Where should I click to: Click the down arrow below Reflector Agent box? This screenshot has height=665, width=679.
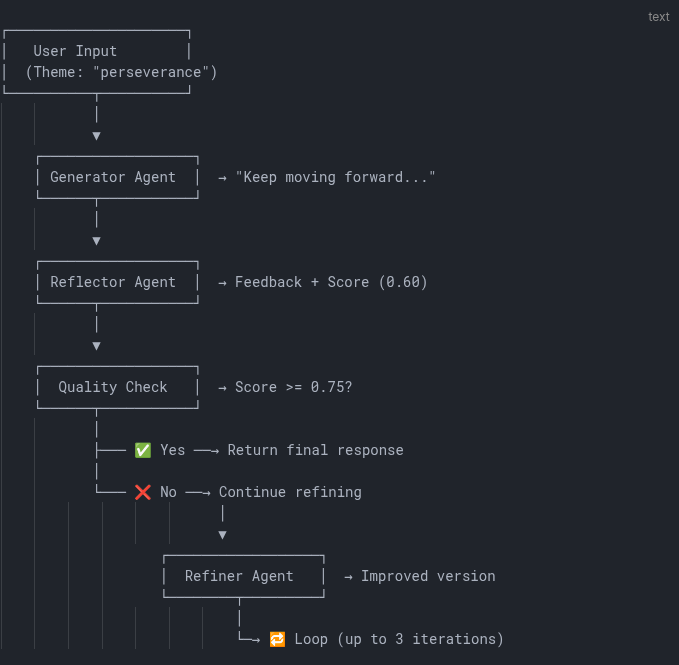[x=96, y=345]
